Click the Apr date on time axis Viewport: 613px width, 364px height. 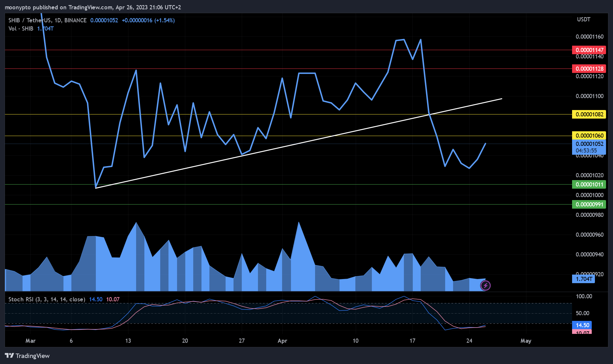pos(282,341)
